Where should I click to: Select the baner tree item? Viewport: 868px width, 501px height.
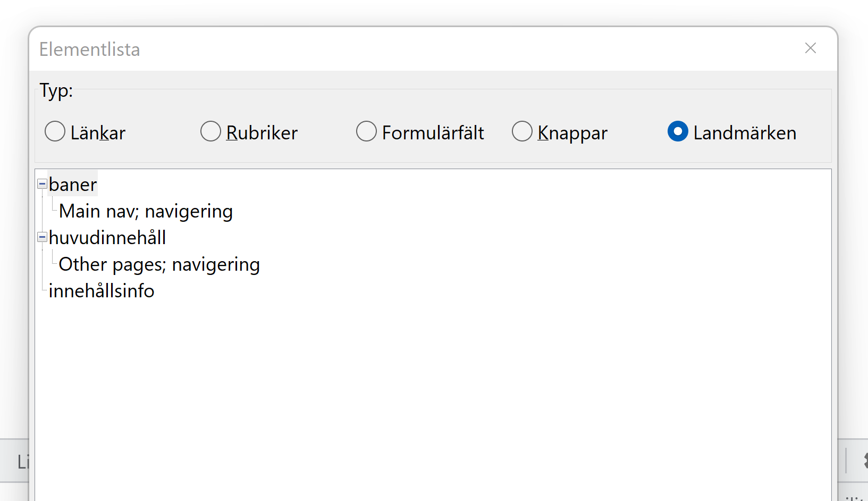(x=73, y=185)
